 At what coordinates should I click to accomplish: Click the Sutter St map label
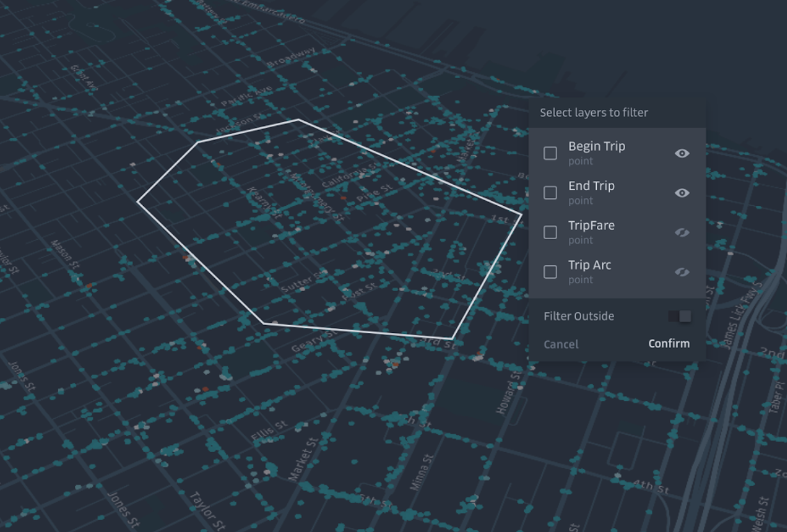coord(304,281)
